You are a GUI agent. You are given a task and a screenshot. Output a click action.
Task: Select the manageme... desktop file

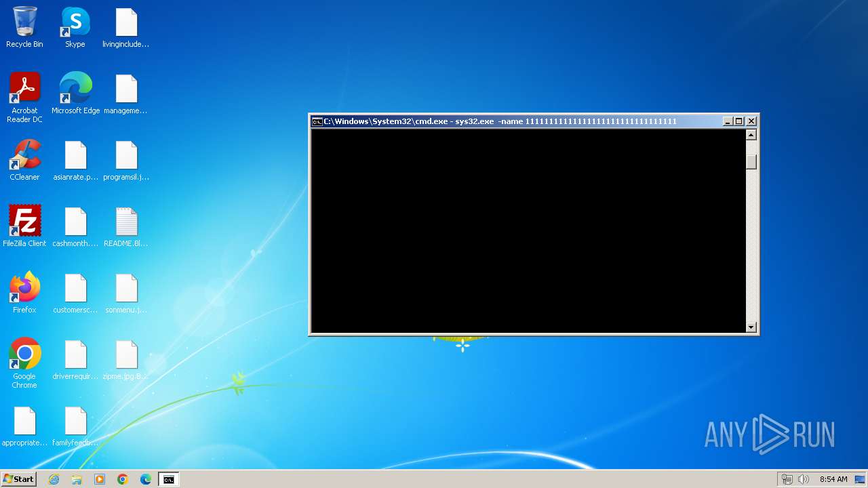click(x=126, y=94)
